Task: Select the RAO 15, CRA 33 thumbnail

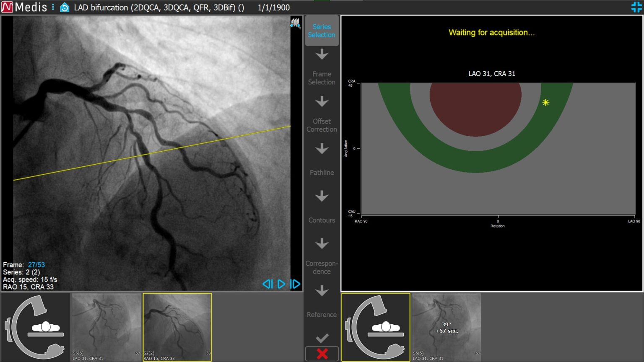Action: 177,327
